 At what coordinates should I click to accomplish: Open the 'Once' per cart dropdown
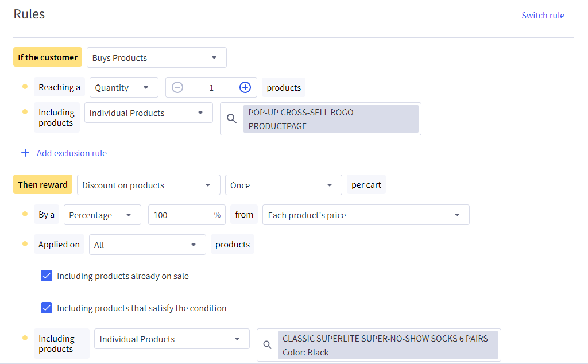(283, 185)
